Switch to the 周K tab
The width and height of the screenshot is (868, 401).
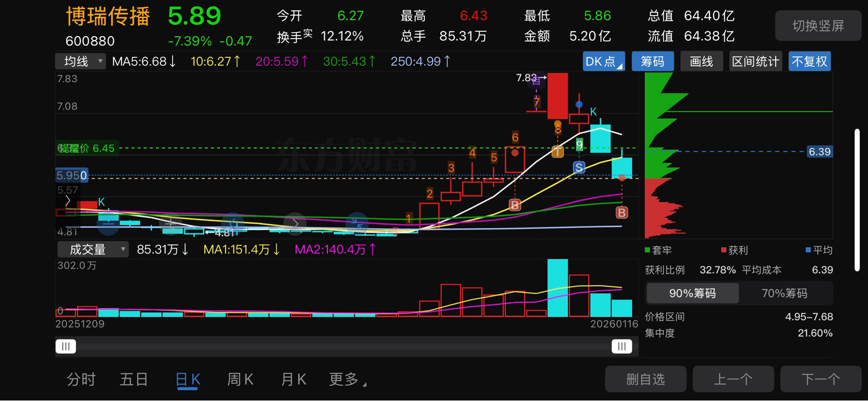click(x=240, y=379)
